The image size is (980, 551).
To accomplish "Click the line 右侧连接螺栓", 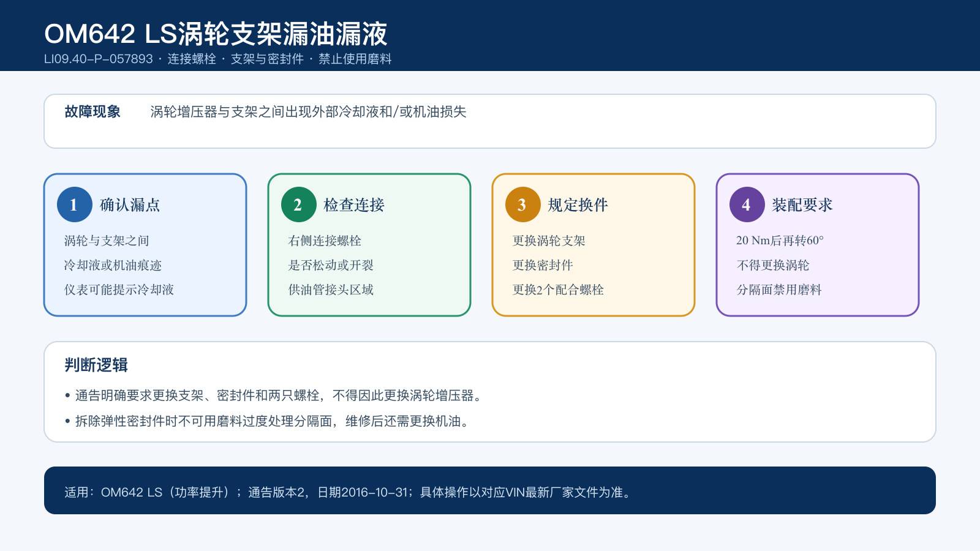I will pos(325,241).
